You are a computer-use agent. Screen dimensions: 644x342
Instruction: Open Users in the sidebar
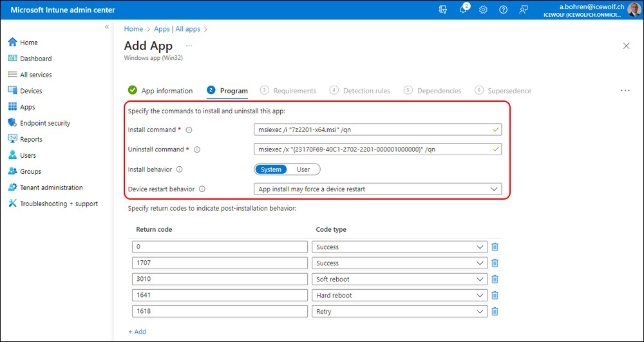click(x=22, y=155)
